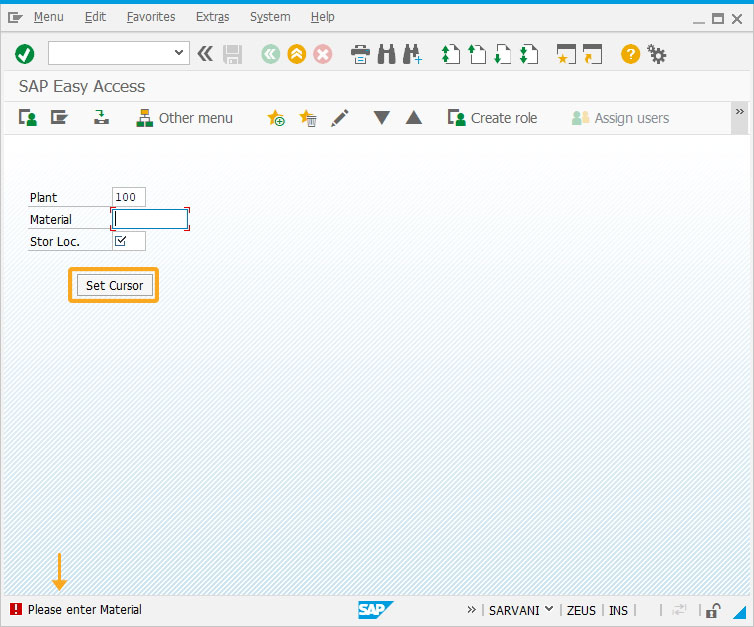Open the Edit menu
This screenshot has height=627, width=754.
point(95,17)
